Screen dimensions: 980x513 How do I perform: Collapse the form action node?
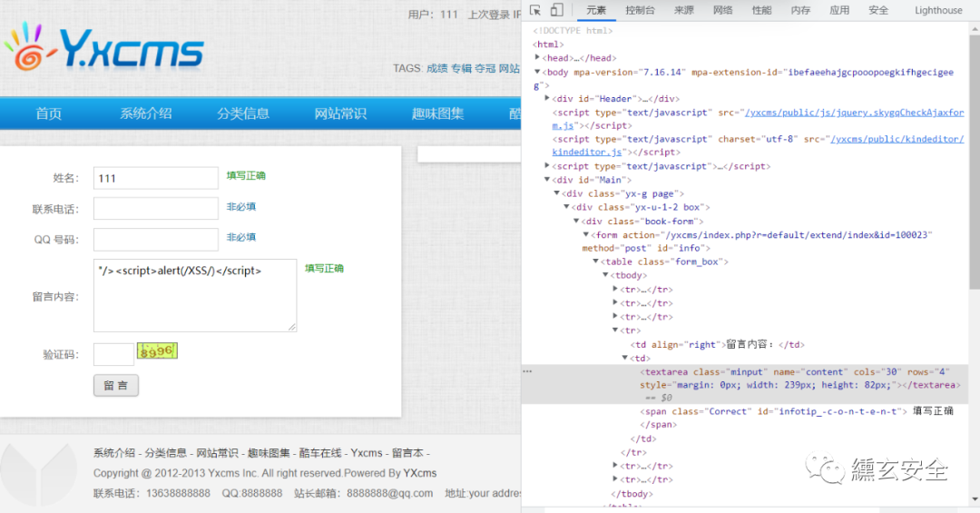click(585, 234)
